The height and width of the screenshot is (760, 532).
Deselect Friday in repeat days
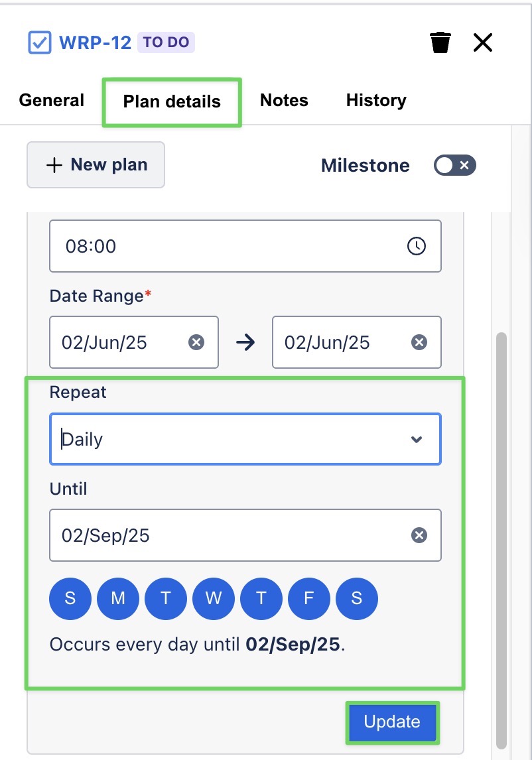pos(309,598)
